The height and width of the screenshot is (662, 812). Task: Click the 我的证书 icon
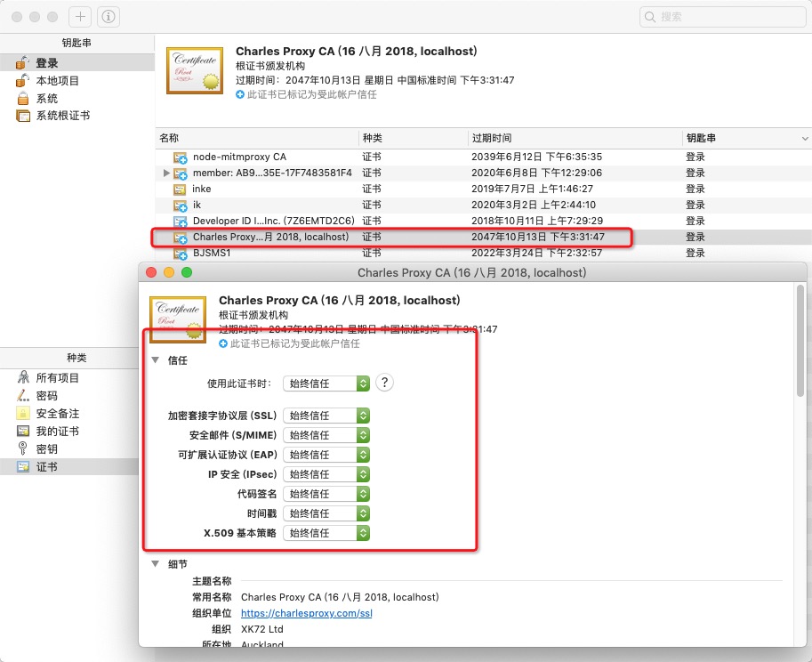23,431
